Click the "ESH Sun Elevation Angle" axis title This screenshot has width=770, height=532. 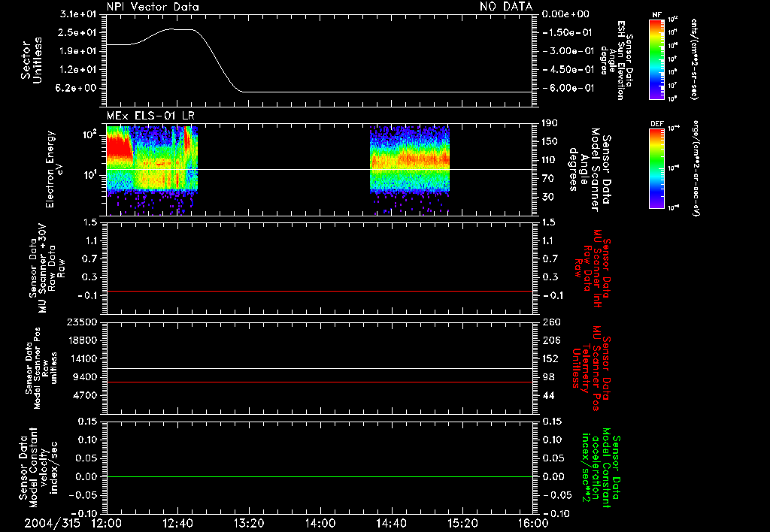615,60
